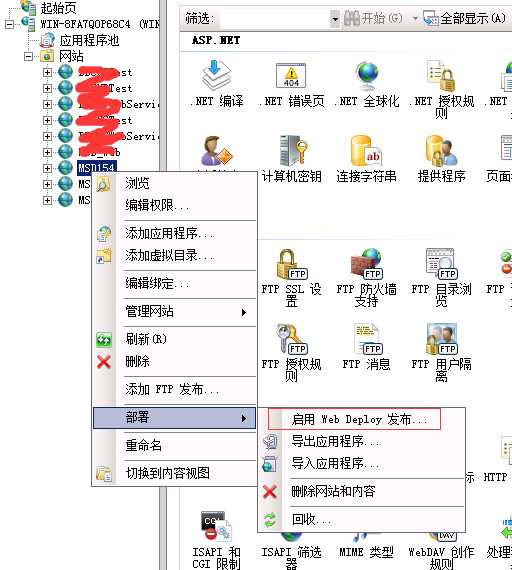The image size is (512, 570).
Task: Select the 网站 tree node
Action: (72, 56)
